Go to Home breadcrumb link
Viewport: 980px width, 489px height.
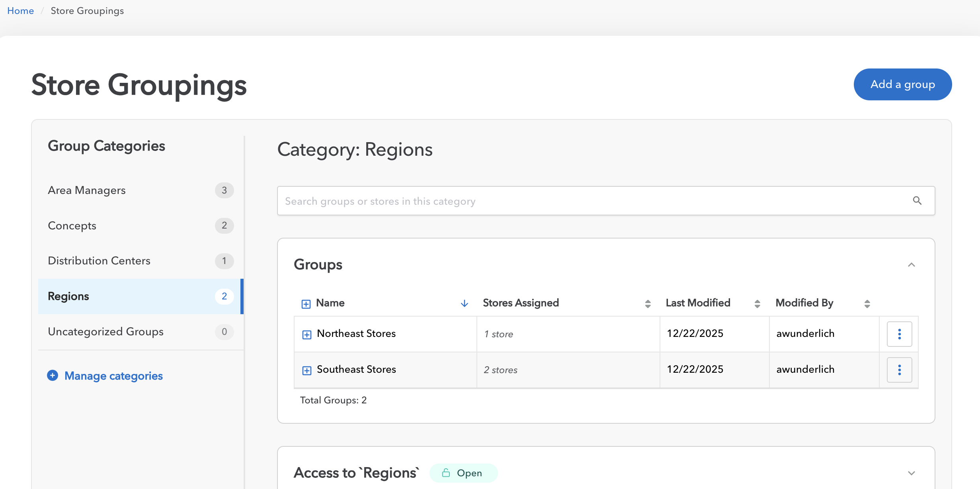point(20,11)
